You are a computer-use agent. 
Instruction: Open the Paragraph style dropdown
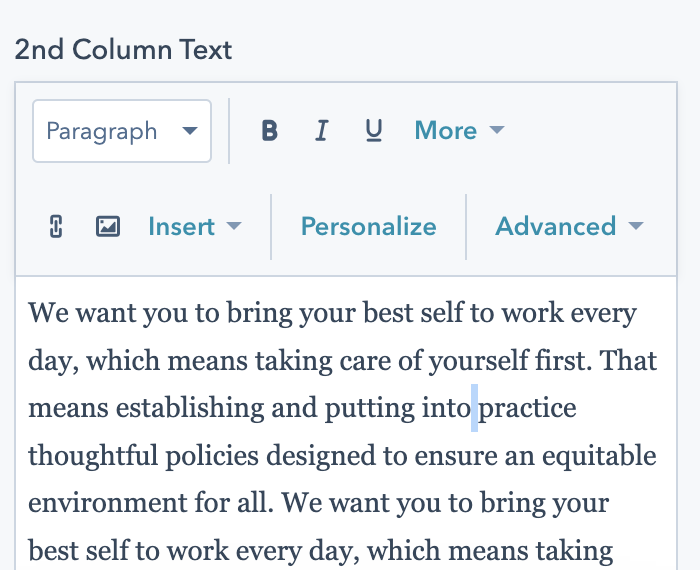122,131
